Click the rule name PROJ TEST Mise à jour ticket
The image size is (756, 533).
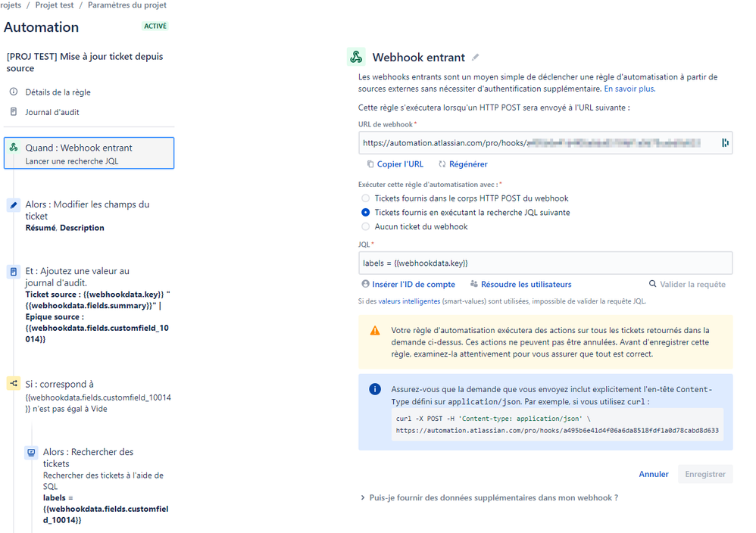tap(85, 62)
